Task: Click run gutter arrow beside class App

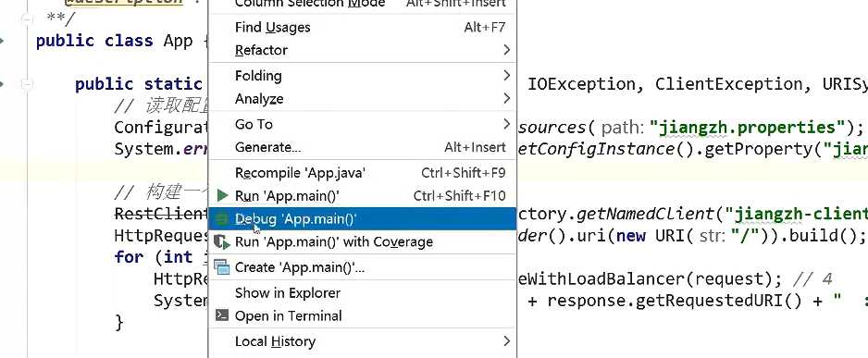Action: (x=3, y=41)
